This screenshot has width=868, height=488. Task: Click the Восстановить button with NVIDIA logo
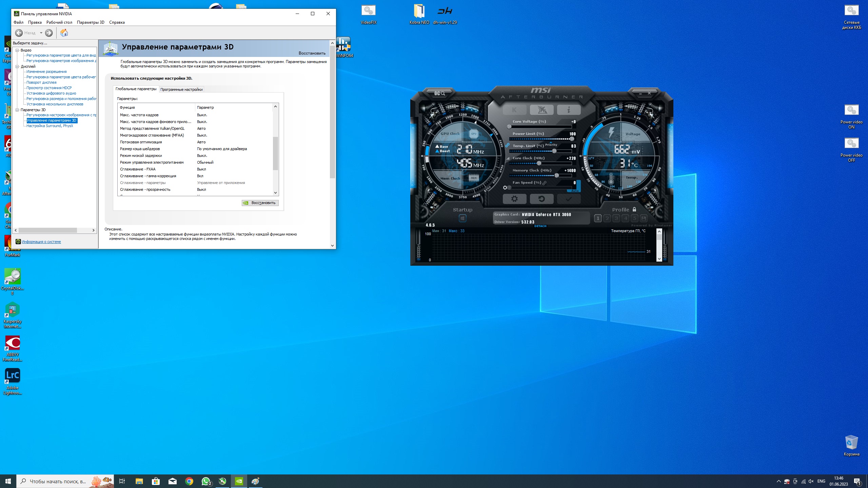tap(260, 203)
